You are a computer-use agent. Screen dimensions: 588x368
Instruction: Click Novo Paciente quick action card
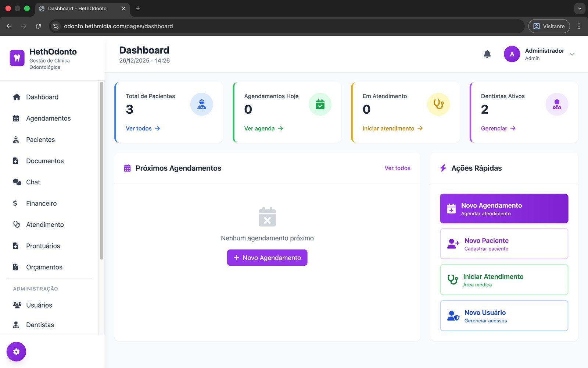[x=503, y=244]
